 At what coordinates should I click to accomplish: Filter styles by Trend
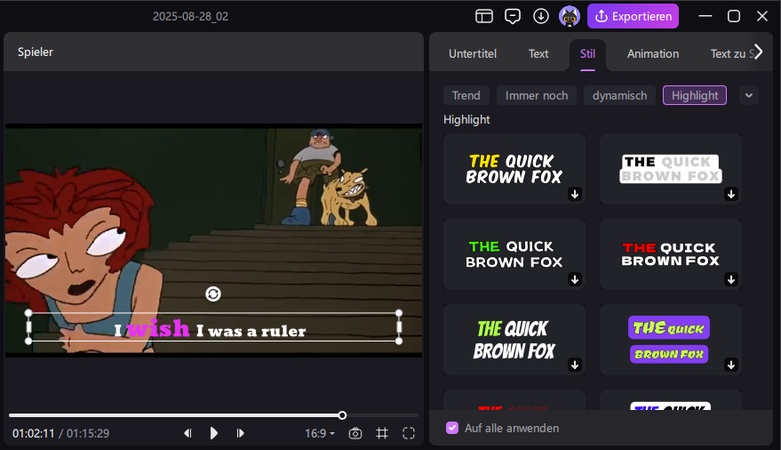[x=466, y=95]
